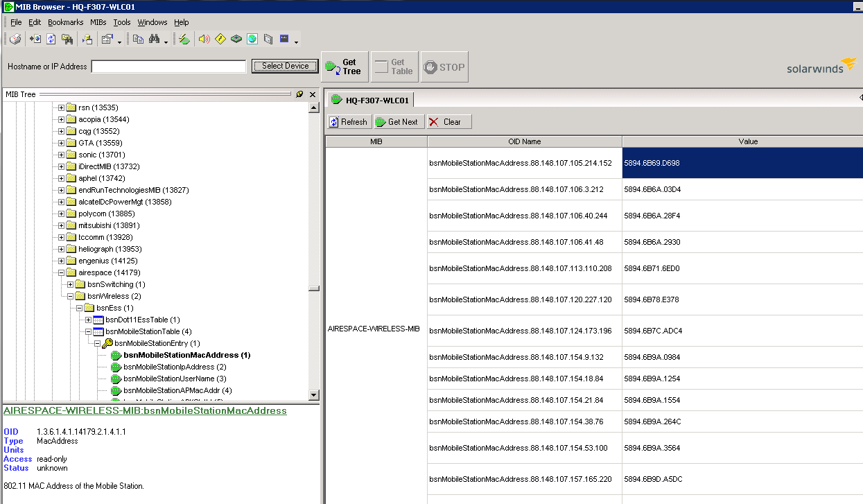
Task: Open the Bookmarks menu
Action: (66, 22)
